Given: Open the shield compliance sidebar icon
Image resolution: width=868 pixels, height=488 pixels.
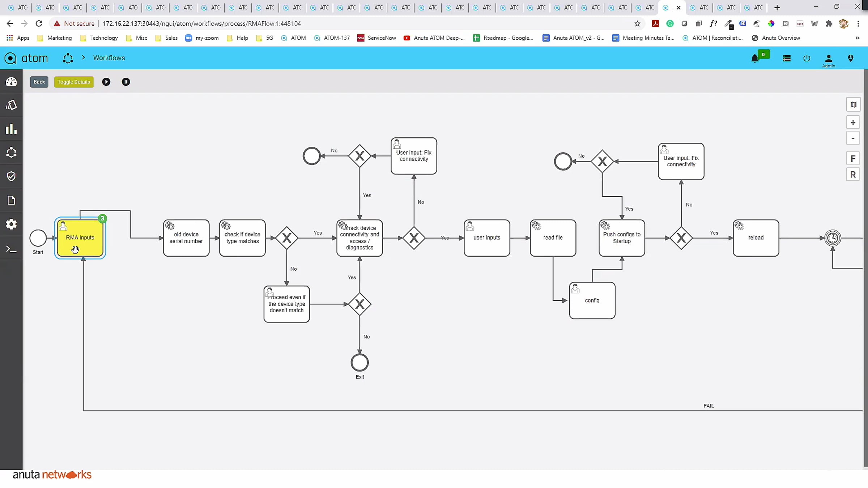Looking at the screenshot, I should [11, 176].
